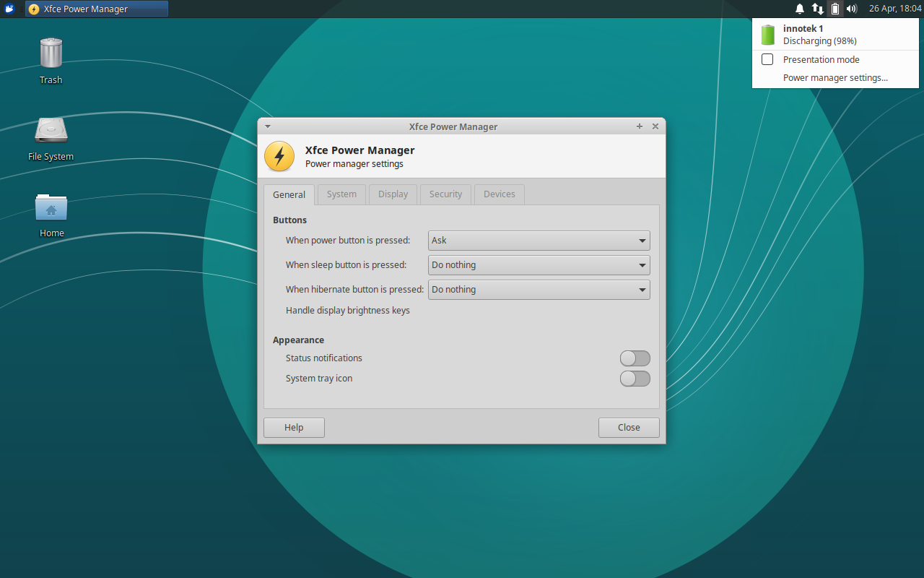The height and width of the screenshot is (578, 924).
Task: Click the notification bell icon in the tray
Action: tap(799, 9)
